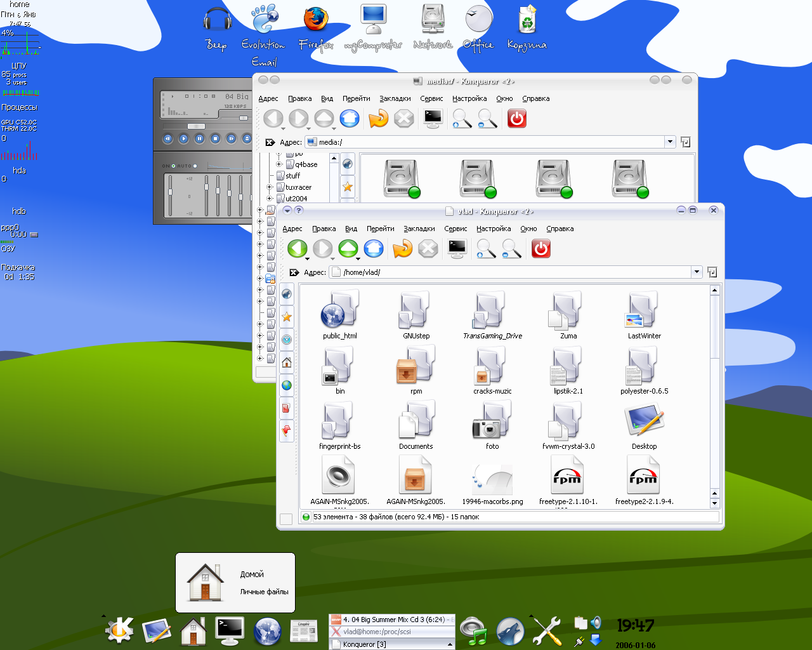The width and height of the screenshot is (812, 650).
Task: Open terminal from vlad window toolbar
Action: [x=457, y=248]
